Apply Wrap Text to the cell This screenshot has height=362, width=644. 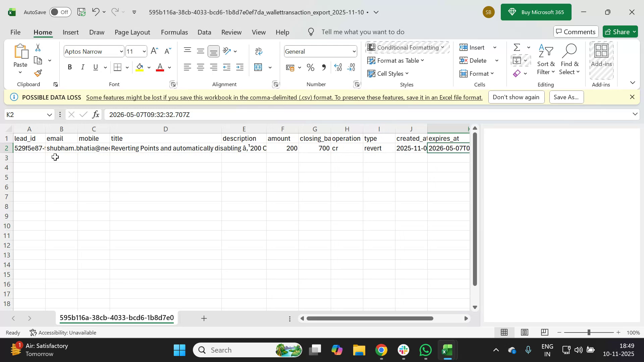(258, 51)
